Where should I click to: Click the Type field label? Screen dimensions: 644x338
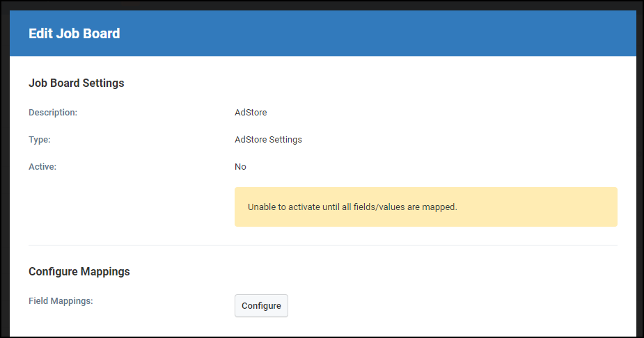(40, 140)
